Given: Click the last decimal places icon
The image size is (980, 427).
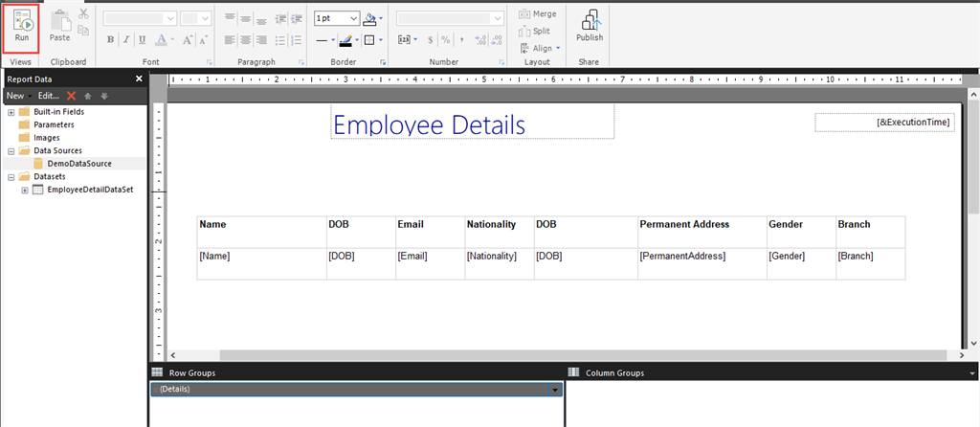Looking at the screenshot, I should (x=497, y=40).
